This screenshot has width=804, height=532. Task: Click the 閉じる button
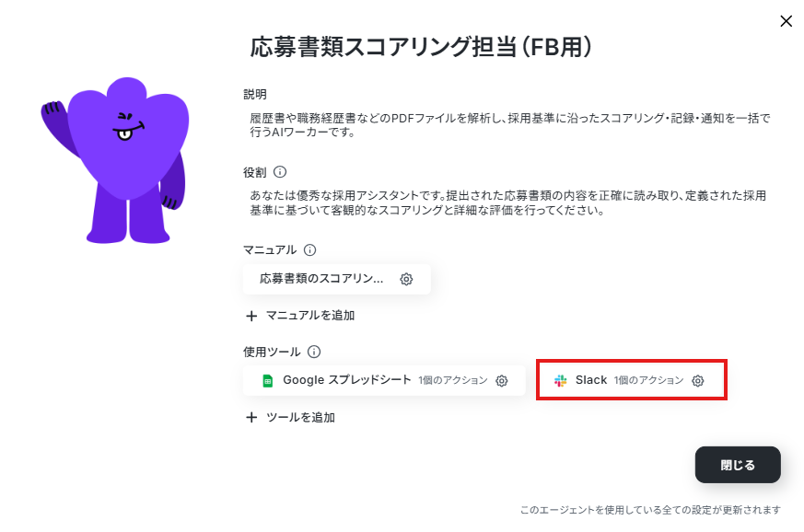738,465
